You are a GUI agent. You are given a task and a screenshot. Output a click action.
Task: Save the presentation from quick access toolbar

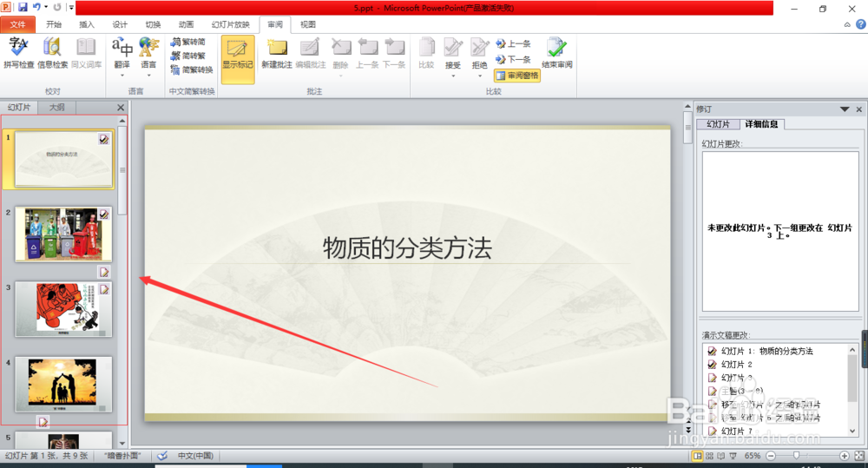tap(23, 7)
